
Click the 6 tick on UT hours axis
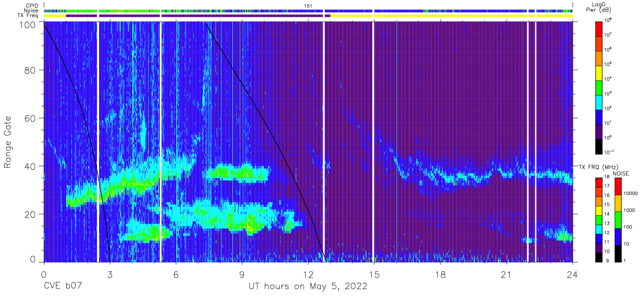176,274
